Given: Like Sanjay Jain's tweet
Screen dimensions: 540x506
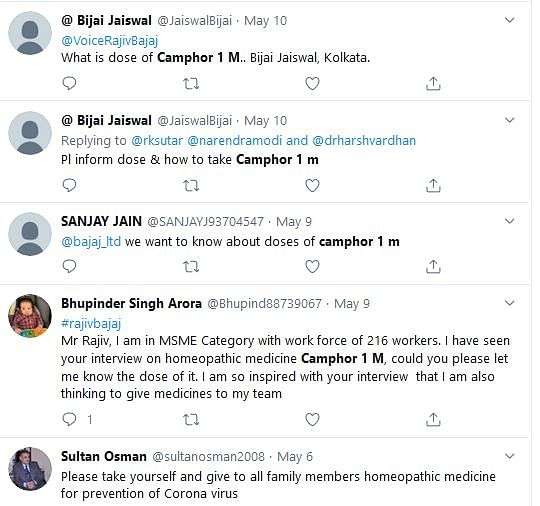Looking at the screenshot, I should tap(312, 266).
